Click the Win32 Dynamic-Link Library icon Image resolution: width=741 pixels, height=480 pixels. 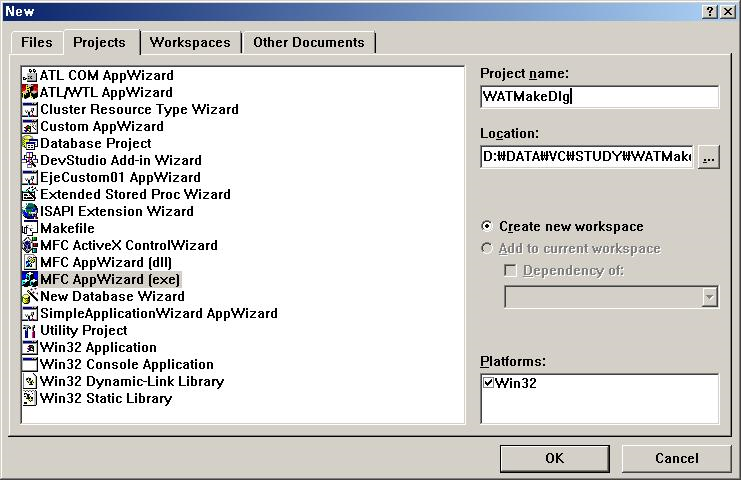[30, 381]
